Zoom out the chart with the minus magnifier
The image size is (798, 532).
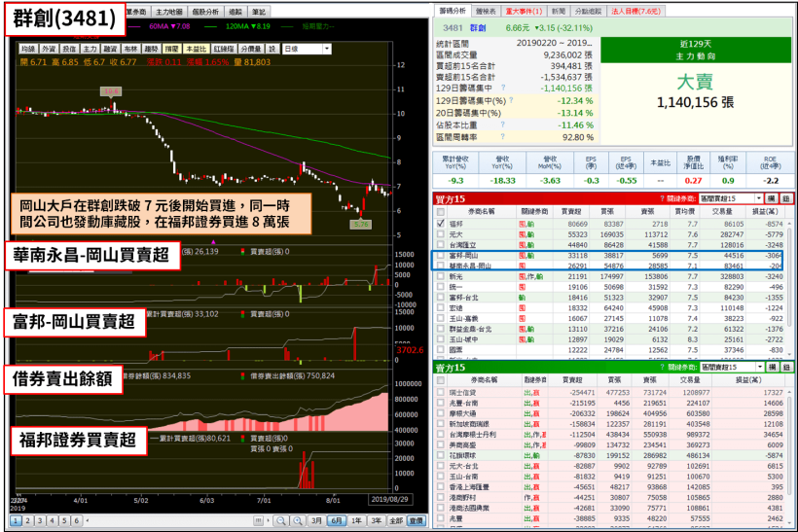tap(281, 520)
